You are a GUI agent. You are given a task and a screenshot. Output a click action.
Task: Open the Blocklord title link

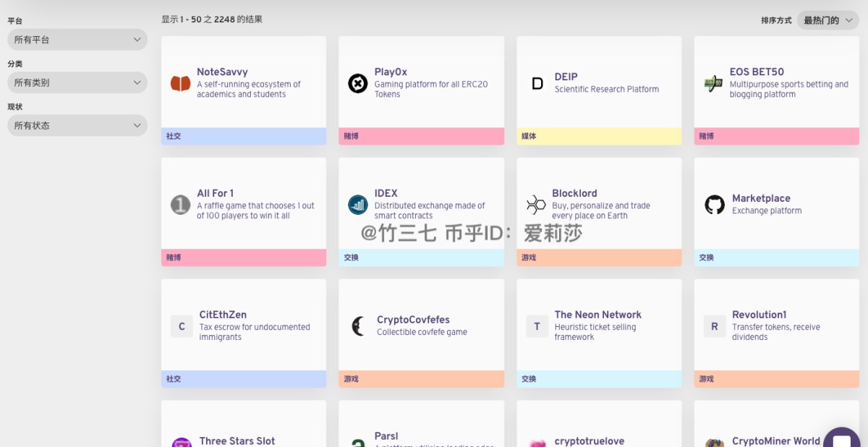click(x=575, y=194)
